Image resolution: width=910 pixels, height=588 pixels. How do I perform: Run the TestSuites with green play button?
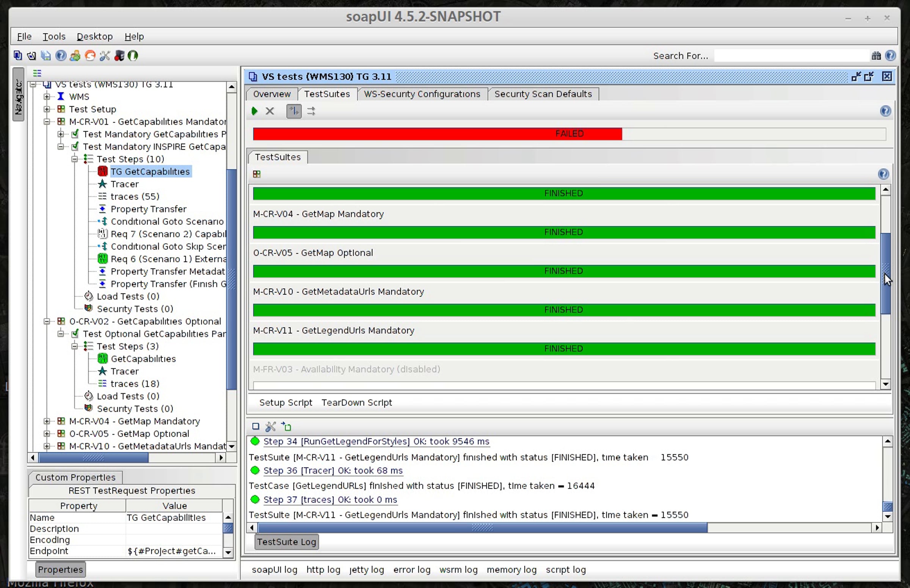(254, 111)
